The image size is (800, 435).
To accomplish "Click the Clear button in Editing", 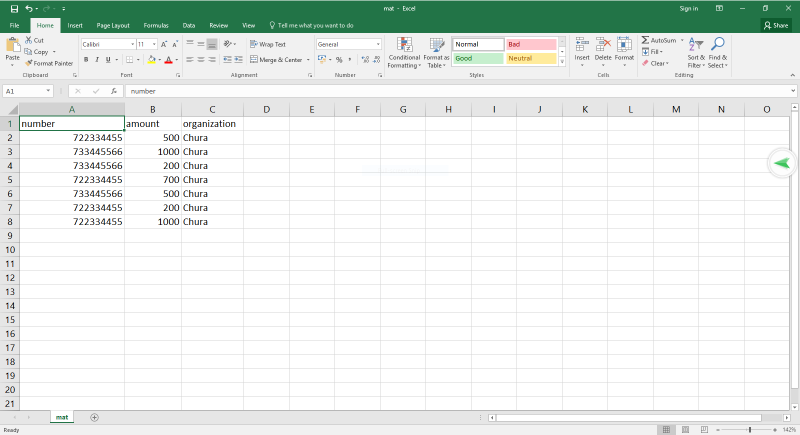I will tap(655, 63).
